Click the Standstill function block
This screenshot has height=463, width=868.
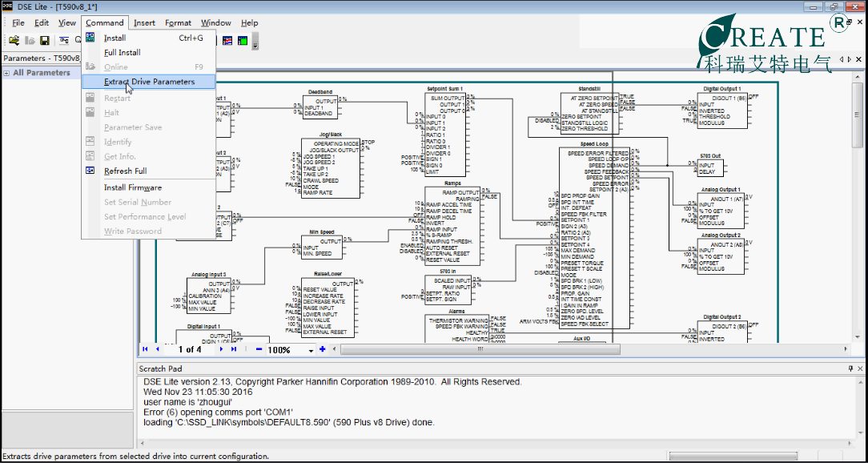pyautogui.click(x=589, y=114)
